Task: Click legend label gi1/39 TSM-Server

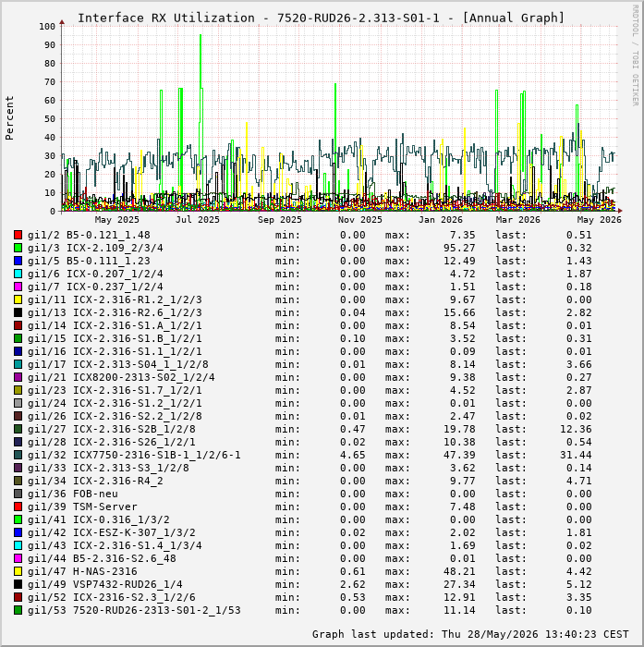Action: click(x=82, y=507)
